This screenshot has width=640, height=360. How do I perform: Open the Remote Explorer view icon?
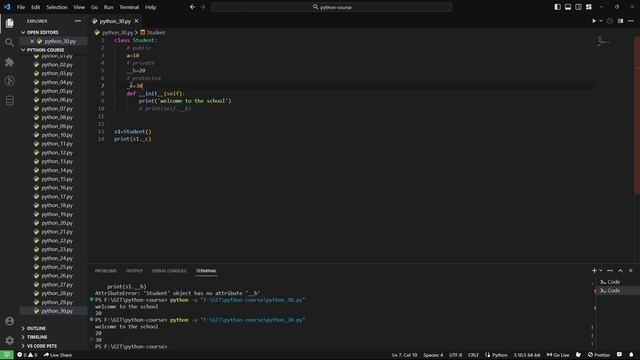[x=9, y=100]
